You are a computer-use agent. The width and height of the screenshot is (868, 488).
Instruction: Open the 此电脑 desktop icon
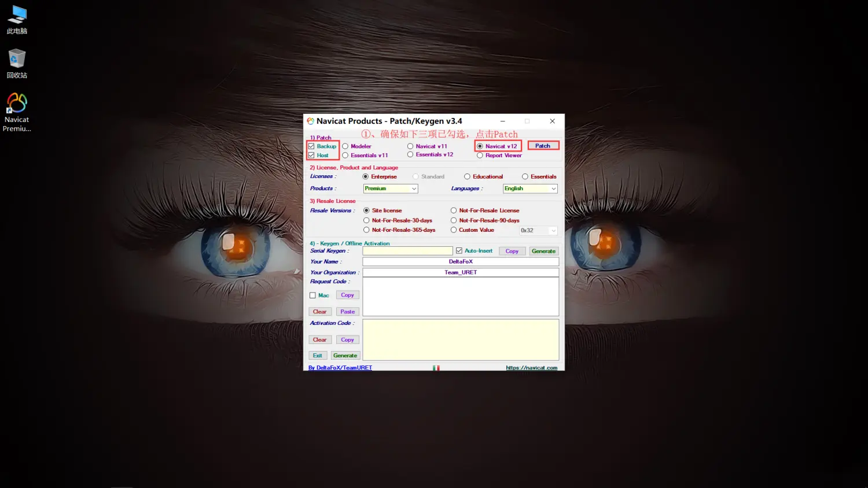tap(17, 20)
